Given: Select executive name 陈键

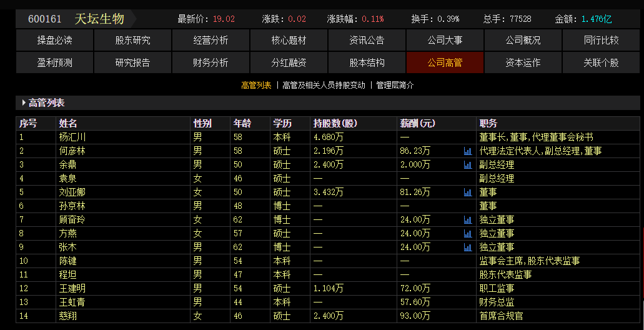Looking at the screenshot, I should point(67,261).
